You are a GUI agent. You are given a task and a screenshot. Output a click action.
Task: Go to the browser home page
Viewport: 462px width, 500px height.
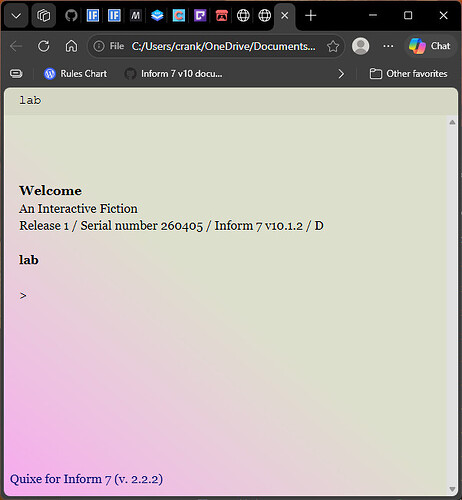[x=71, y=46]
